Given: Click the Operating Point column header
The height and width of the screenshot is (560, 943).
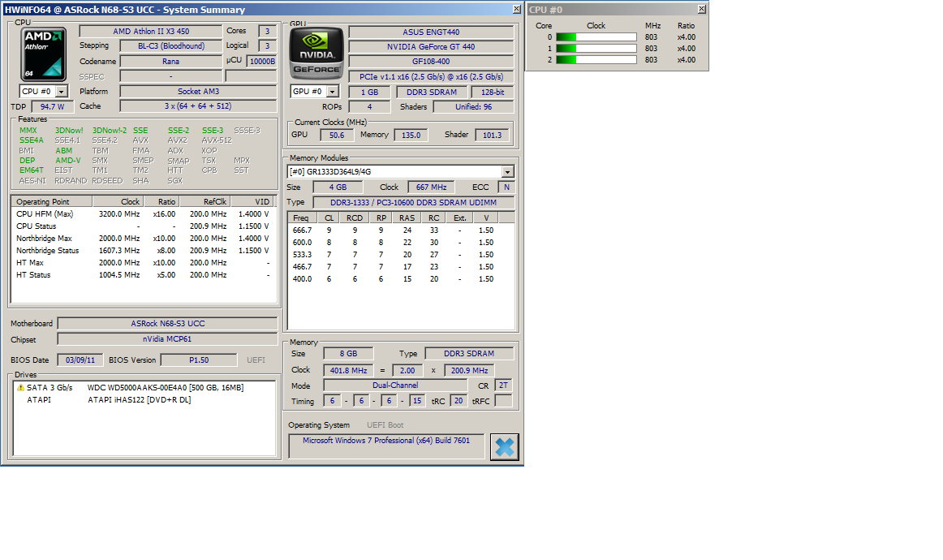Looking at the screenshot, I should [x=52, y=201].
